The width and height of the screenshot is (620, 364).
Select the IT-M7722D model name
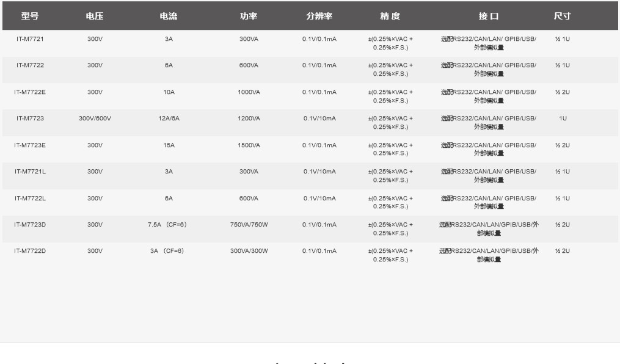[30, 251]
